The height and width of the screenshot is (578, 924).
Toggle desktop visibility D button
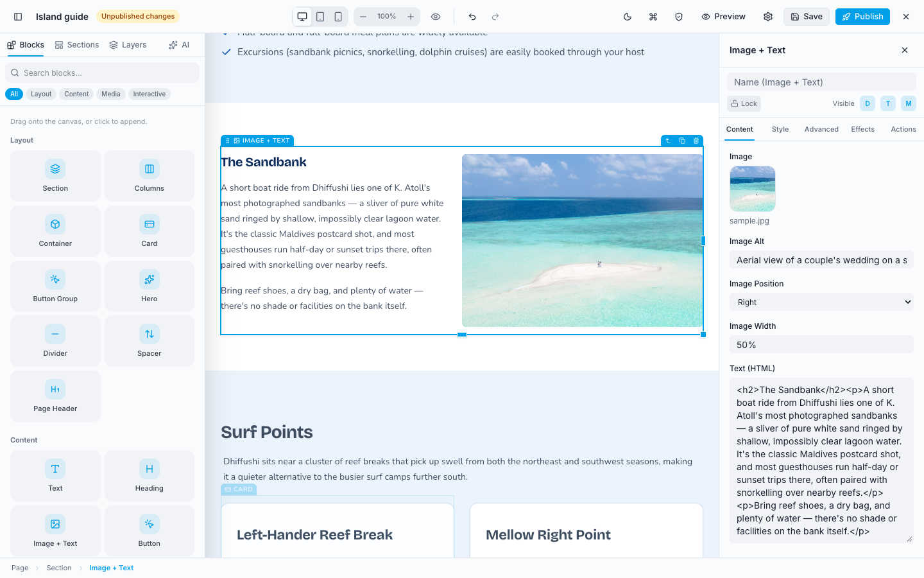tap(868, 103)
